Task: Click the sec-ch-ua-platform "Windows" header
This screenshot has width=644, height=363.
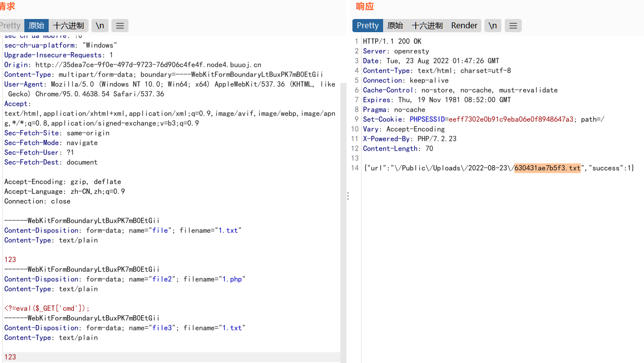Action: point(61,45)
